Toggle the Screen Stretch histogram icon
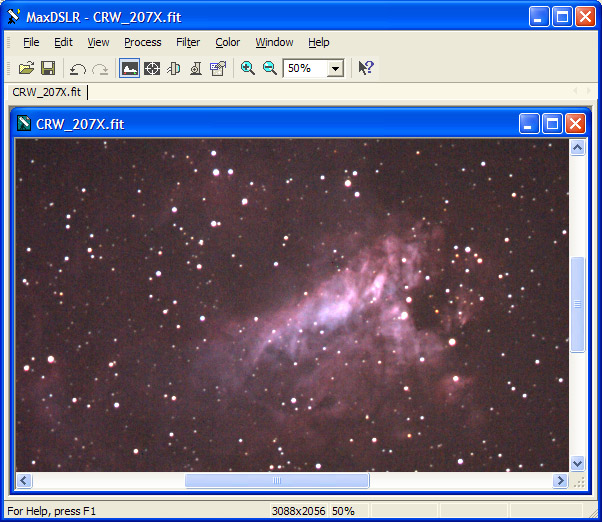 pyautogui.click(x=129, y=68)
